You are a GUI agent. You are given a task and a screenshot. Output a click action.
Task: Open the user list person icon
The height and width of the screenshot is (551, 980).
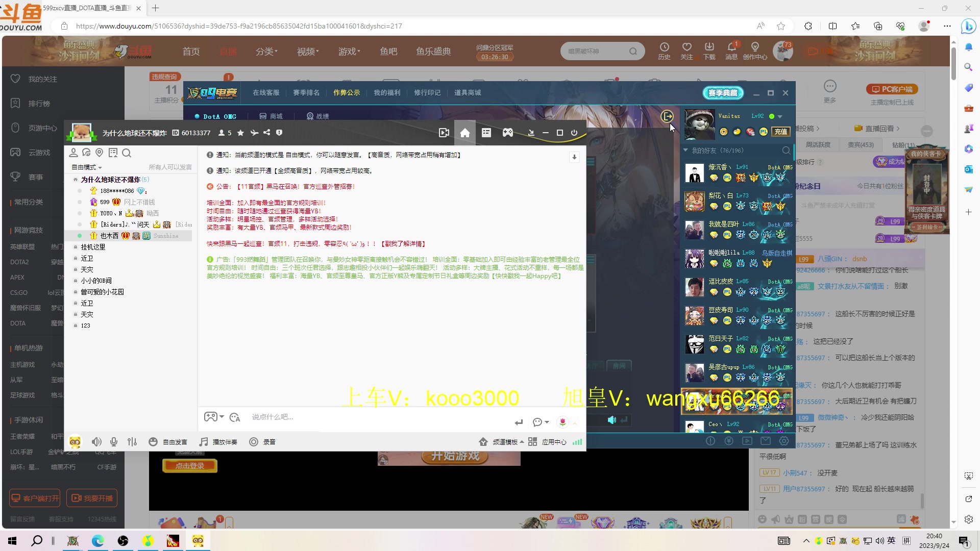(x=73, y=153)
